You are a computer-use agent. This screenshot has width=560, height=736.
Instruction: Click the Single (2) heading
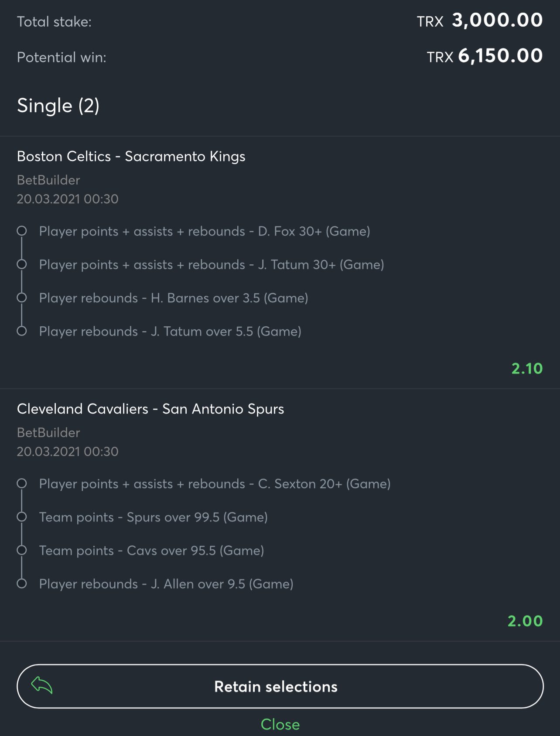click(58, 106)
